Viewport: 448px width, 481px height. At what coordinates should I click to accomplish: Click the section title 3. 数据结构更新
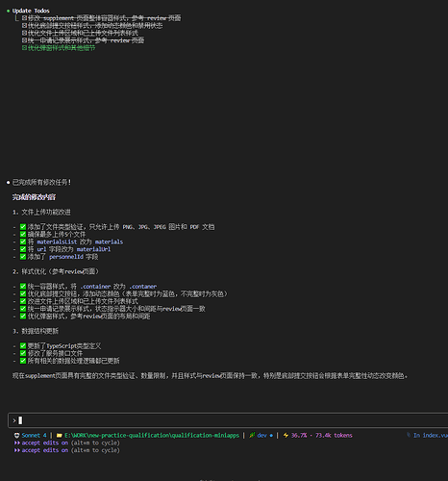click(36, 331)
